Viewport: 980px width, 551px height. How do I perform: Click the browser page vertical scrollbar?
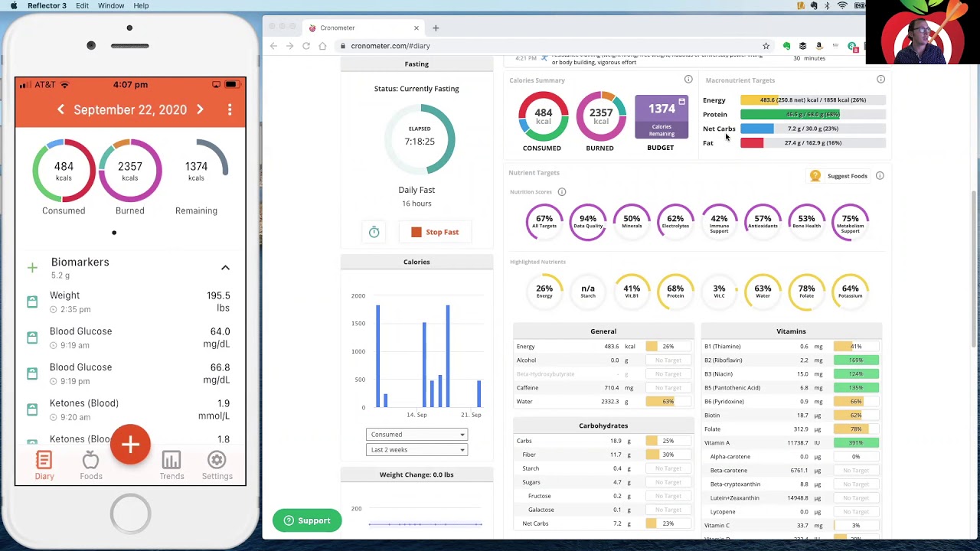974,268
